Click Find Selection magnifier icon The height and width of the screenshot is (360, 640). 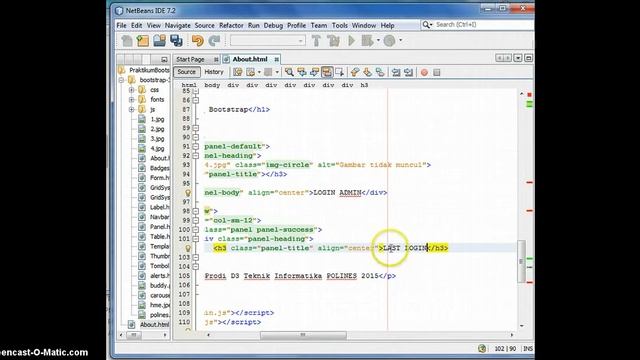(289, 72)
